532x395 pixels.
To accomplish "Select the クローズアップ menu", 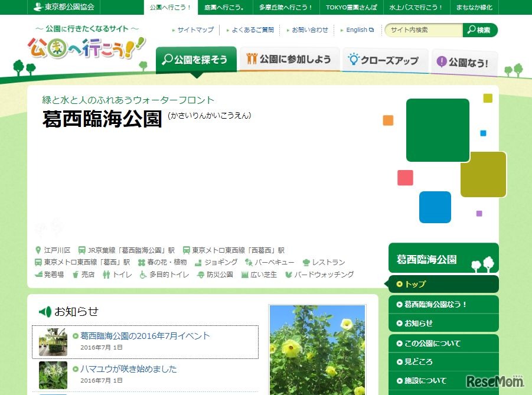I will point(385,60).
